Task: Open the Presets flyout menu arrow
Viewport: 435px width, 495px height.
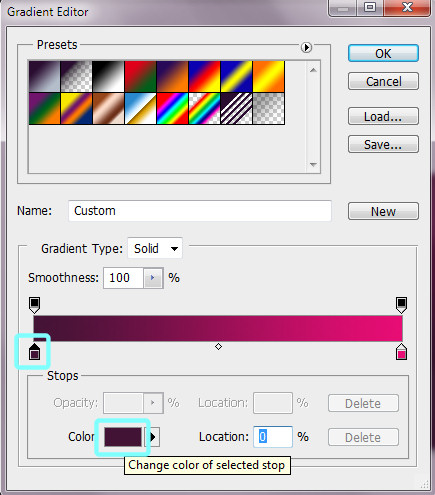Action: pos(306,47)
